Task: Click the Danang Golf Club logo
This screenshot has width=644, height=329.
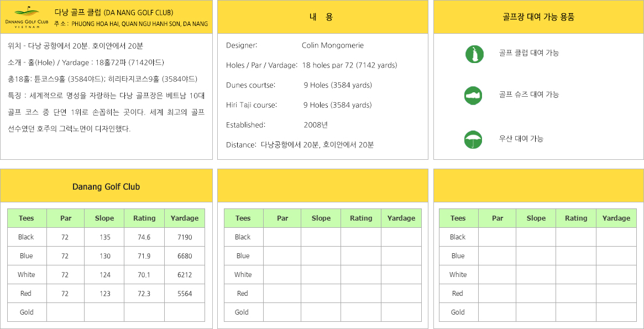Action: click(27, 17)
